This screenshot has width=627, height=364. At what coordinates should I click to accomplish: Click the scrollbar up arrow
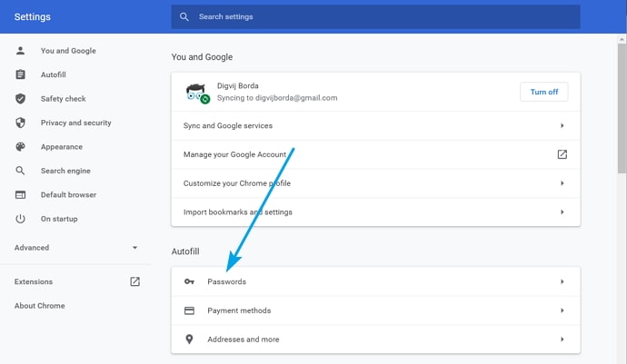pyautogui.click(x=622, y=39)
